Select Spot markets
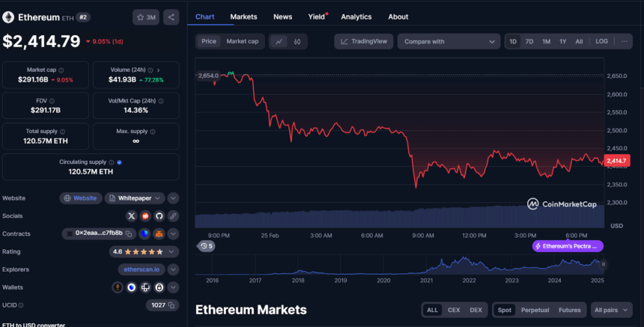Image resolution: width=644 pixels, height=327 pixels. (x=505, y=311)
